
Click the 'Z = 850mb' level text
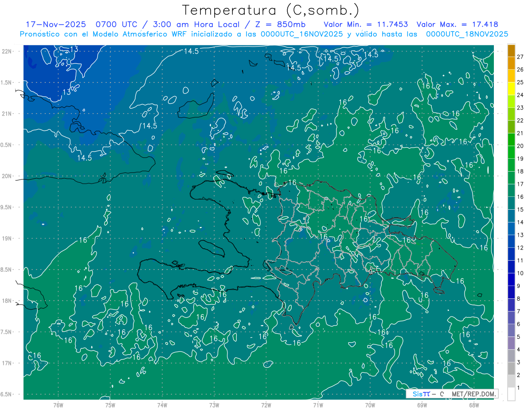click(280, 24)
